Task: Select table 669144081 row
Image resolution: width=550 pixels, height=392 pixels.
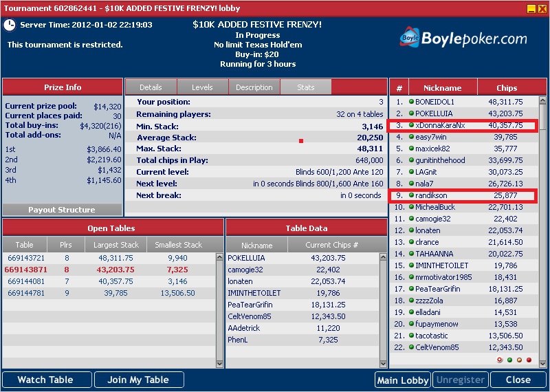Action: coord(109,281)
